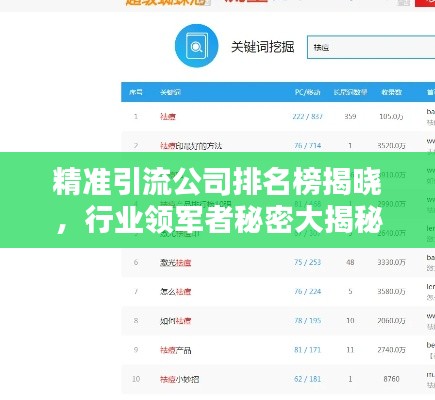Screen dimensions: 435x400
Task: Click long-tail count 359 in row 1
Action: pos(350,116)
